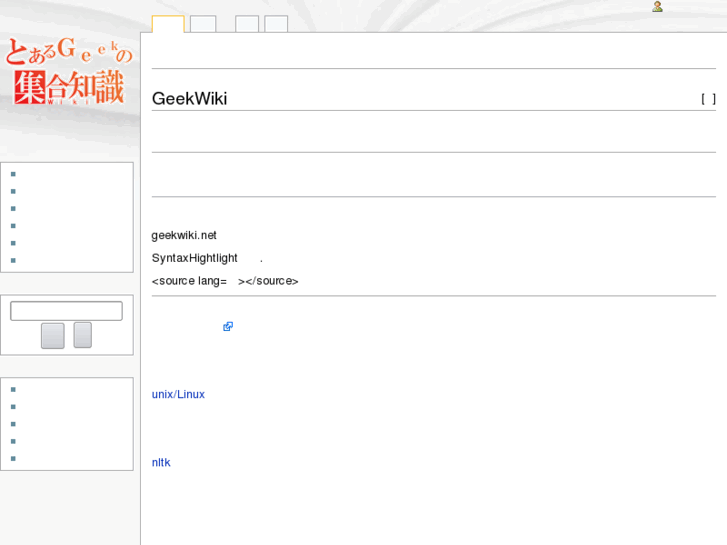727x545 pixels.
Task: Click the geekwiki.net text line
Action: 184,236
